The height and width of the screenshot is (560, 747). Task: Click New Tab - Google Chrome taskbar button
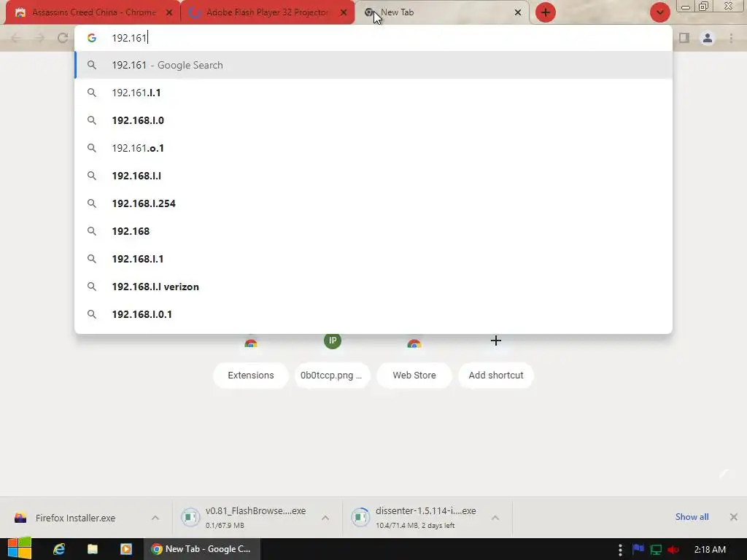202,549
